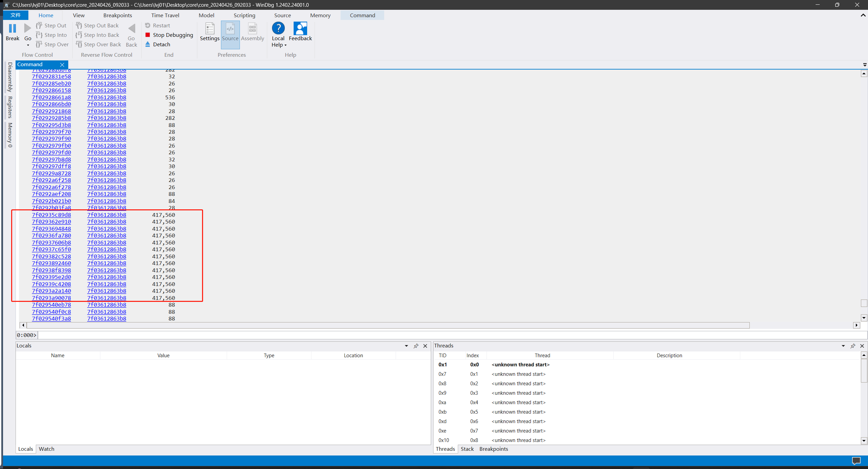Click the Break pause icon

tap(13, 28)
